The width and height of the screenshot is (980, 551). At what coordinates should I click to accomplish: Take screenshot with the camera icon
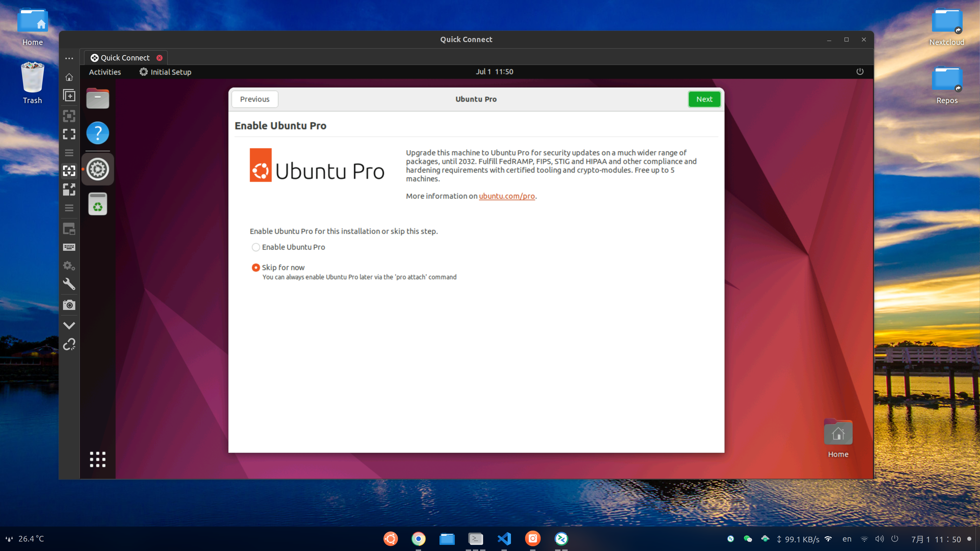tap(69, 305)
